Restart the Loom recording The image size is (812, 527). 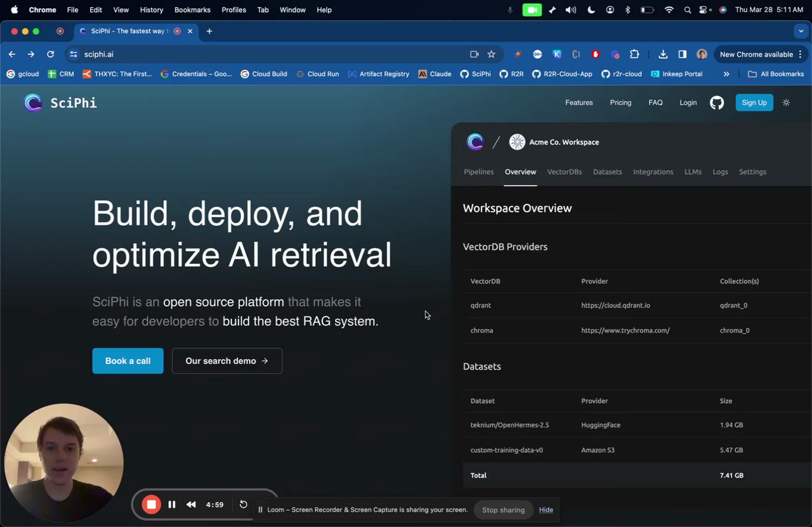tap(244, 505)
